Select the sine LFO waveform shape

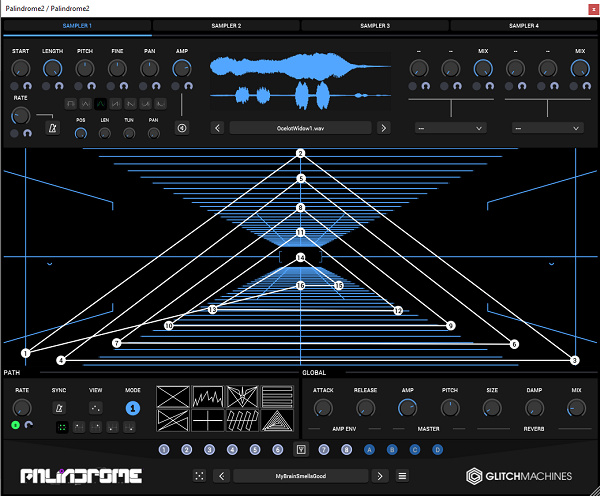[100, 104]
